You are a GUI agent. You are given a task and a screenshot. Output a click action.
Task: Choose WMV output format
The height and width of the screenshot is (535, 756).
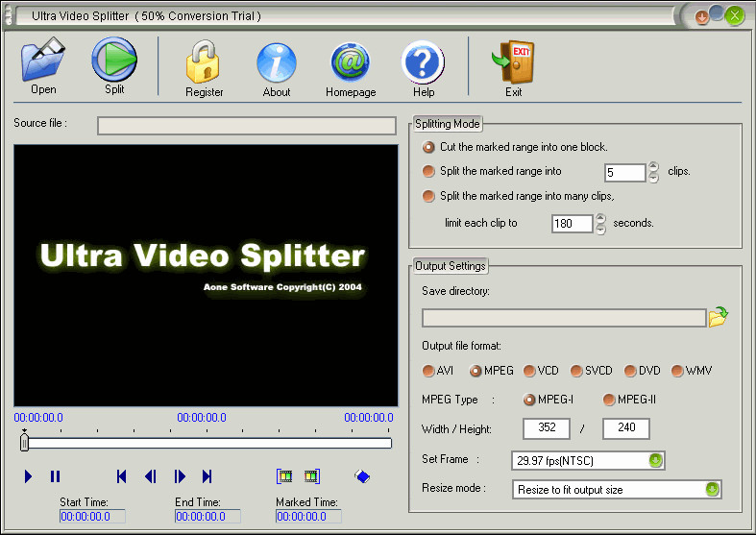tap(677, 371)
